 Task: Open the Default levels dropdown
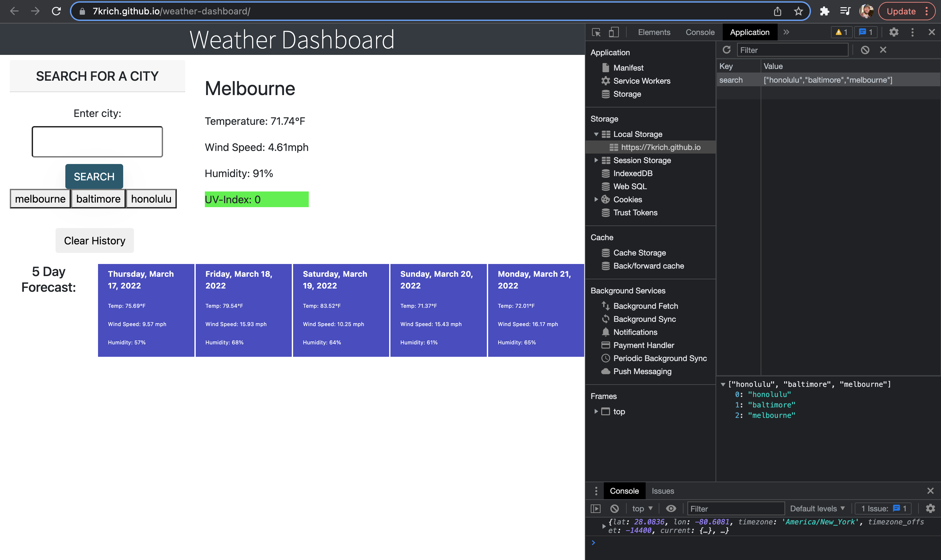coord(817,509)
